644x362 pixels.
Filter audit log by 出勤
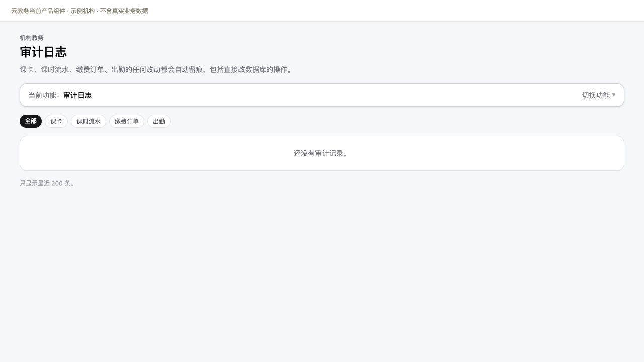(159, 121)
